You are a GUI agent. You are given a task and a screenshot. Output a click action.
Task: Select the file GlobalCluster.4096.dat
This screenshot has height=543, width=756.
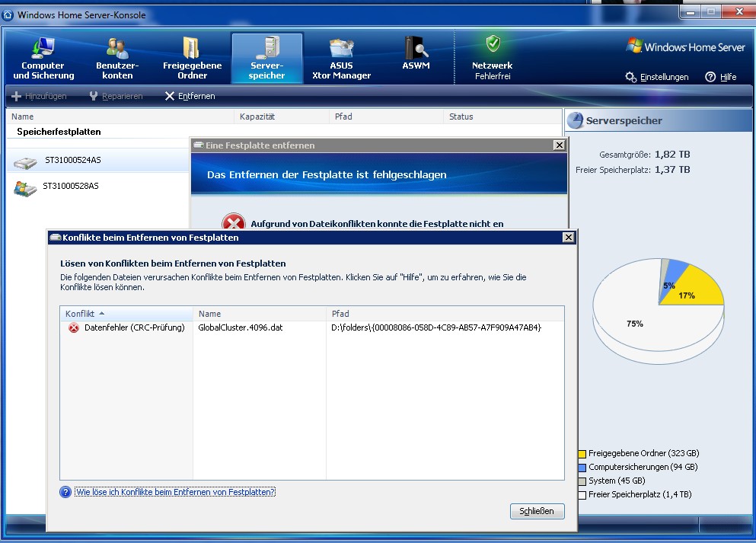[x=241, y=327]
